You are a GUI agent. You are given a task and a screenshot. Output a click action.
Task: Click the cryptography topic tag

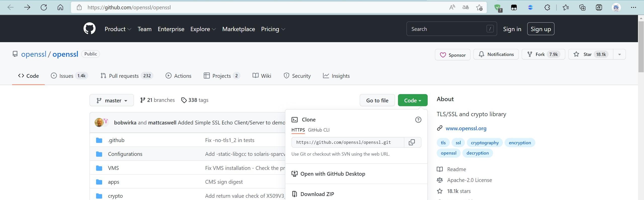pos(485,143)
